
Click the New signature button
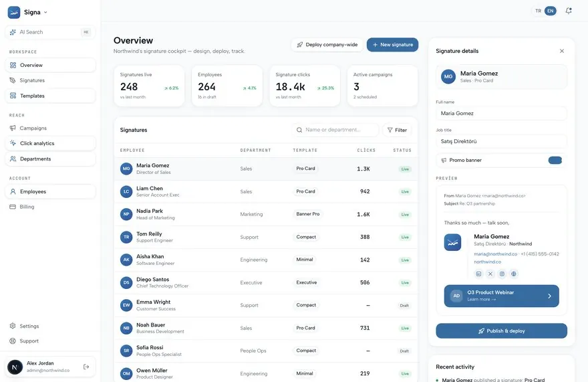pyautogui.click(x=392, y=45)
